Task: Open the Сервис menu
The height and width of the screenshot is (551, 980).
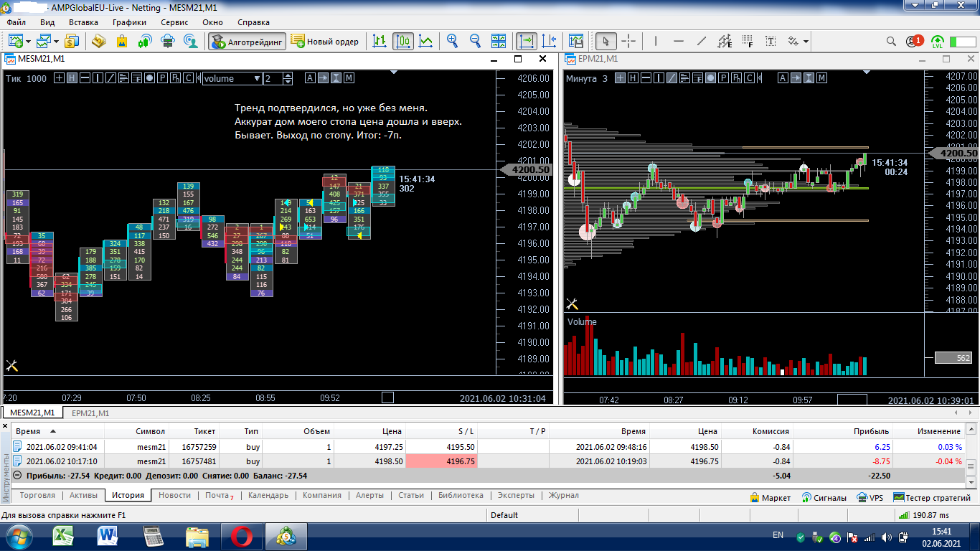Action: (x=174, y=22)
